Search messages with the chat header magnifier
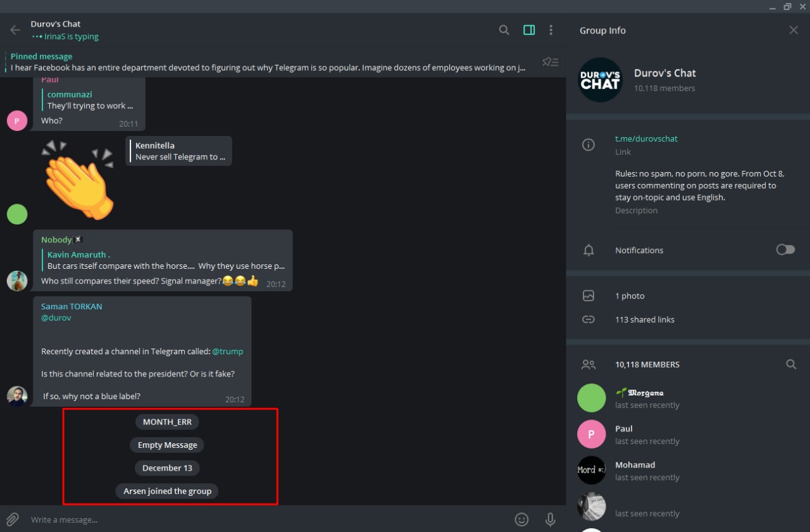 point(504,30)
